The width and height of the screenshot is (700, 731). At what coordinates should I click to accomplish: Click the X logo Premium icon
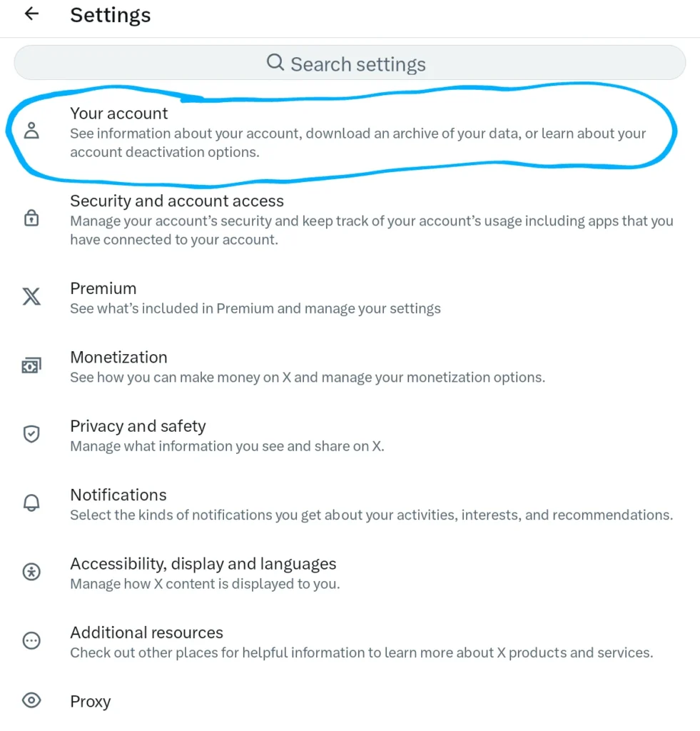pyautogui.click(x=31, y=297)
